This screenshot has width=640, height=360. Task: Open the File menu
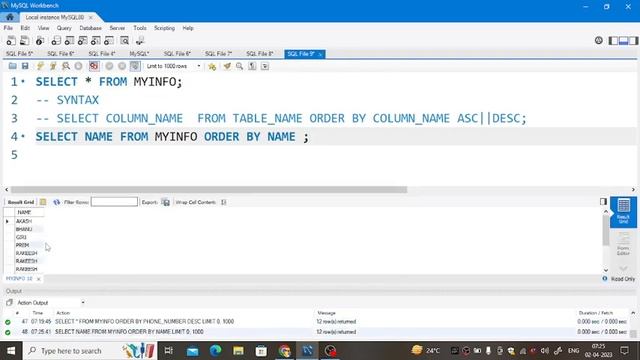pyautogui.click(x=8, y=28)
